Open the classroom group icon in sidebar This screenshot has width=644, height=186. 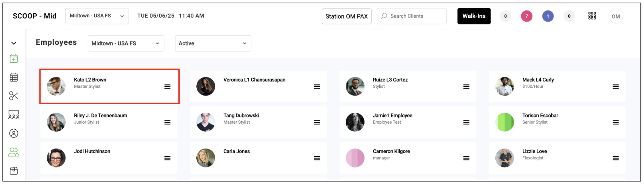[x=14, y=114]
